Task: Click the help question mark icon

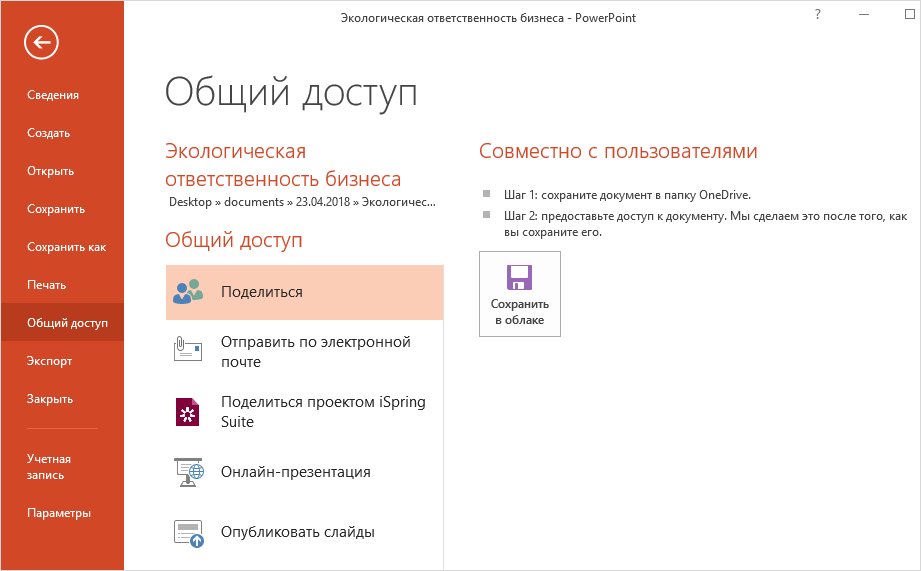Action: point(818,15)
